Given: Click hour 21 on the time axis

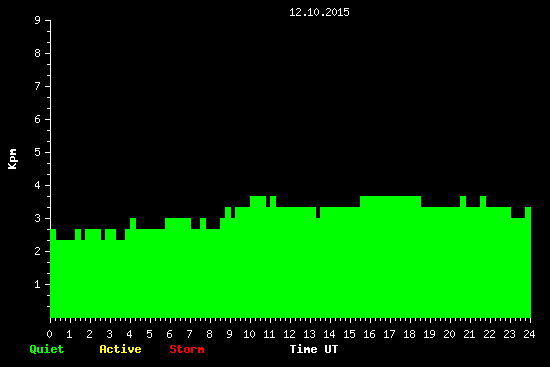Looking at the screenshot, I should [469, 334].
